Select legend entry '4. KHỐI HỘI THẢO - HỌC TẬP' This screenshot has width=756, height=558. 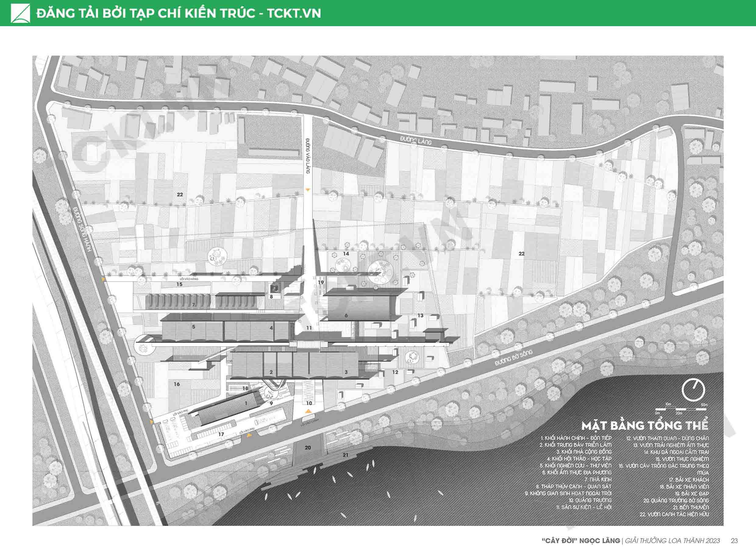point(579,459)
